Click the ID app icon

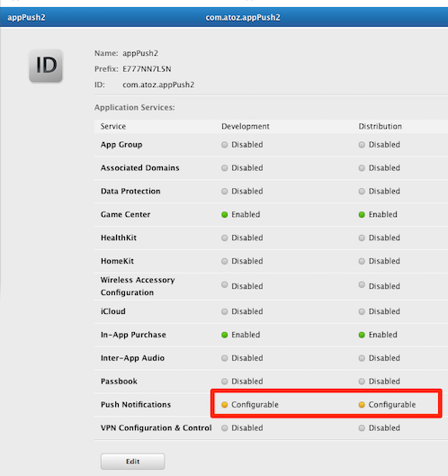46,66
